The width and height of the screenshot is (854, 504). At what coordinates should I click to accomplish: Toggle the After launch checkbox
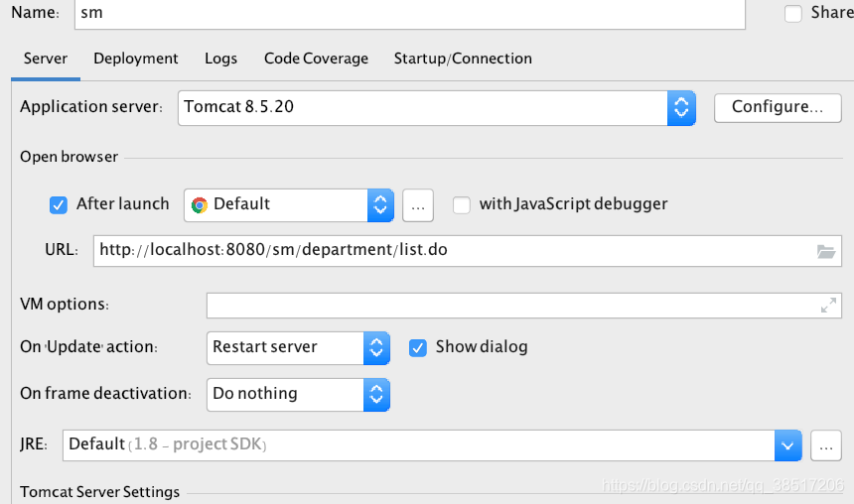coord(59,205)
